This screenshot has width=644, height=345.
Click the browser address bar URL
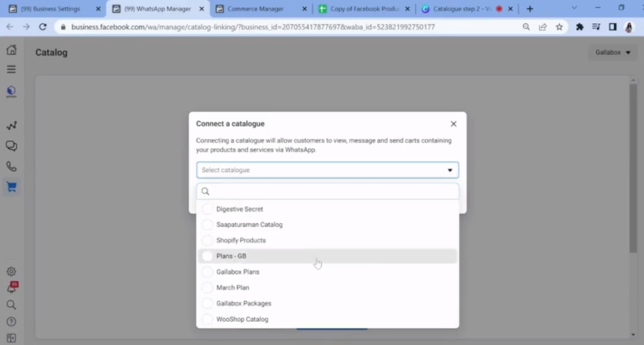click(x=253, y=27)
